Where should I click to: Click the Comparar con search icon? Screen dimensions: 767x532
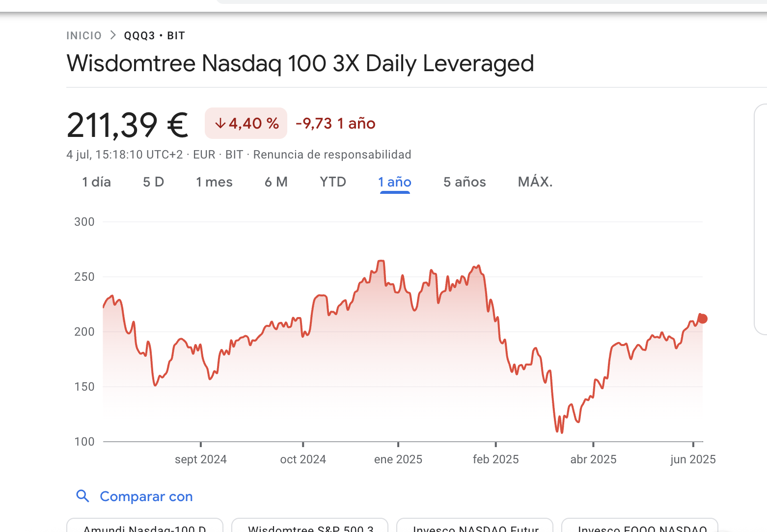[x=82, y=496]
